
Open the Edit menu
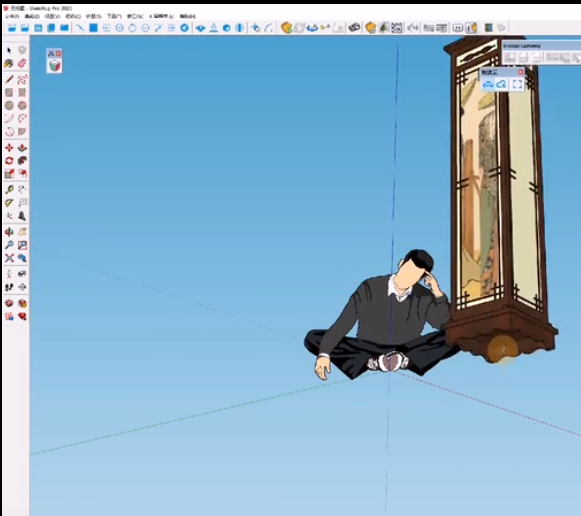32,16
